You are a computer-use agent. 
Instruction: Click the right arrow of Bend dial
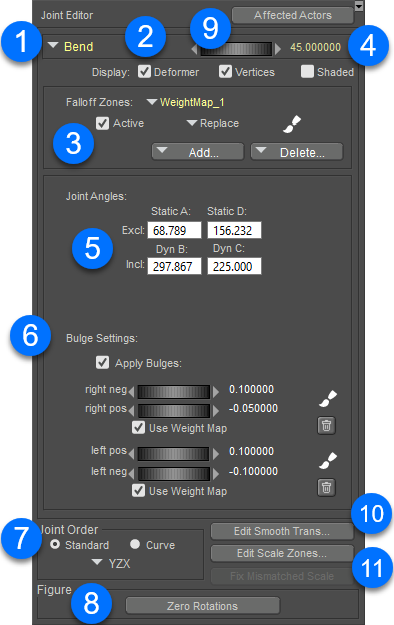pyautogui.click(x=278, y=49)
